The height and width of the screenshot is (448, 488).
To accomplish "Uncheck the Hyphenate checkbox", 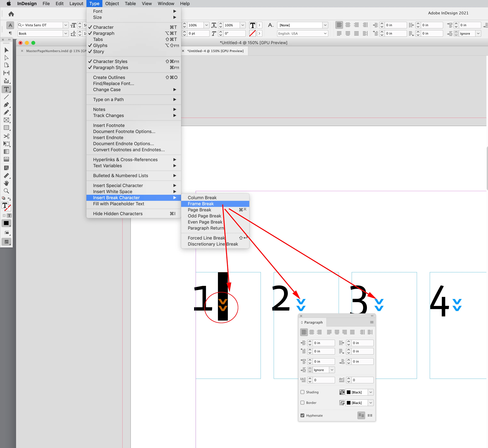I will point(302,415).
